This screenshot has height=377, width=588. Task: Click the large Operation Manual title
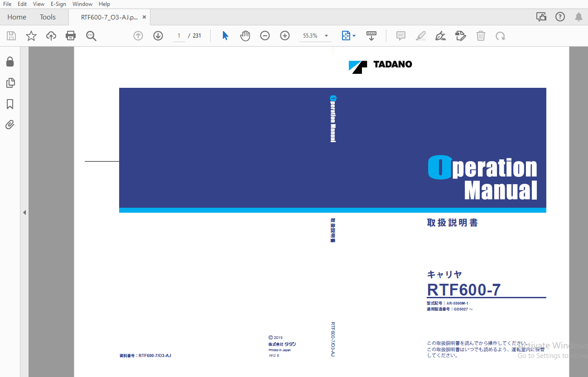point(482,179)
